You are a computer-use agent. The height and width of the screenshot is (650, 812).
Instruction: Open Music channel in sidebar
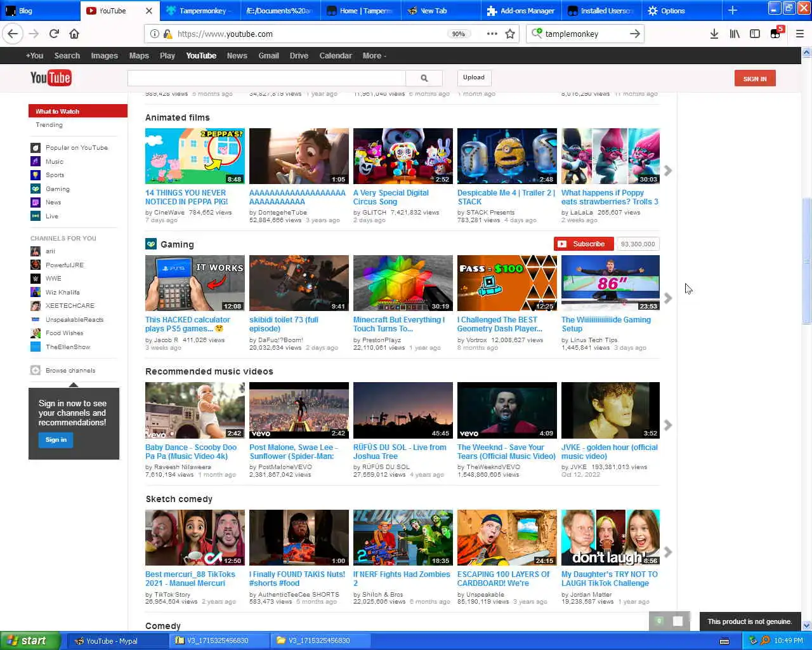tap(55, 162)
